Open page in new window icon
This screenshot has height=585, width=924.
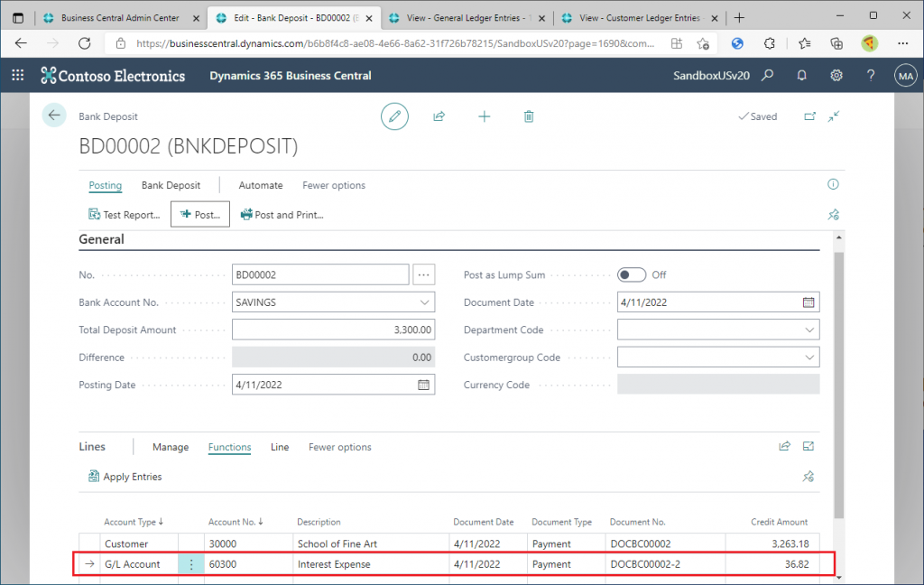[809, 116]
